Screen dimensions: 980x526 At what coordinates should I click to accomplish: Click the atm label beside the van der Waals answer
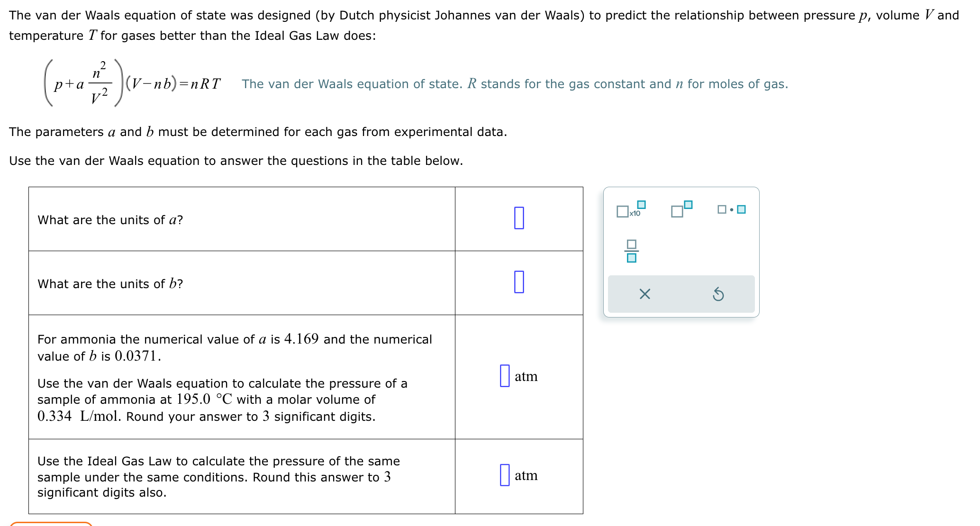tap(526, 376)
